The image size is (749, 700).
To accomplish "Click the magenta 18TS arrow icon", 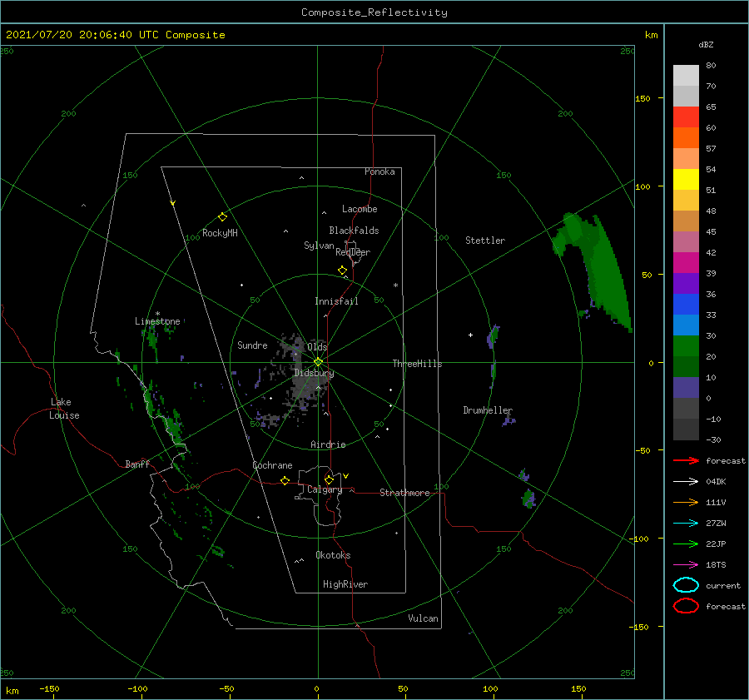I will 686,564.
